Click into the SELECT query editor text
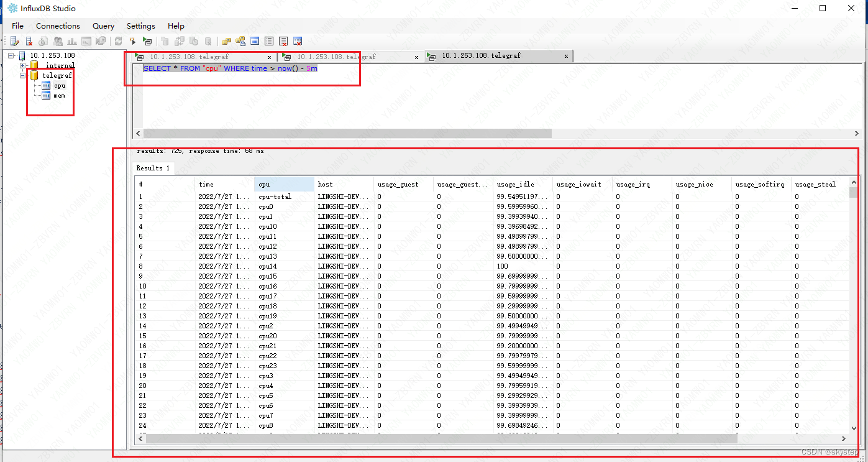Image resolution: width=868 pixels, height=462 pixels. tap(231, 68)
